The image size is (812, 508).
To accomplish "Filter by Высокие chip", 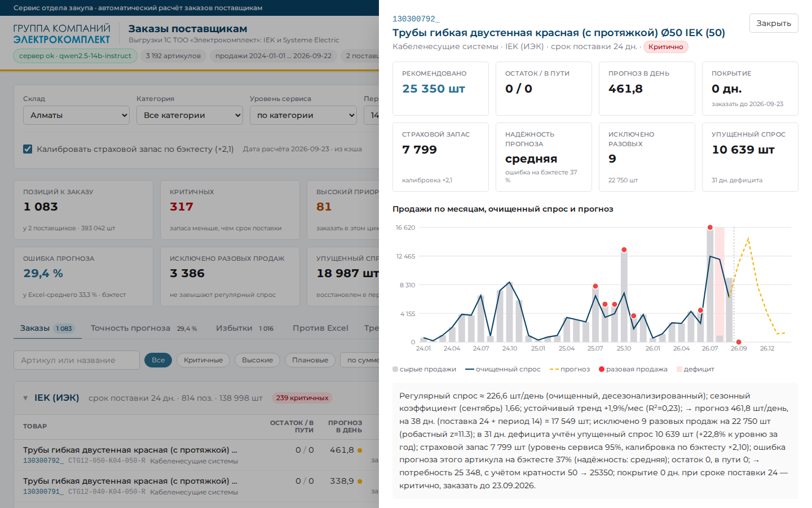I will pos(257,360).
